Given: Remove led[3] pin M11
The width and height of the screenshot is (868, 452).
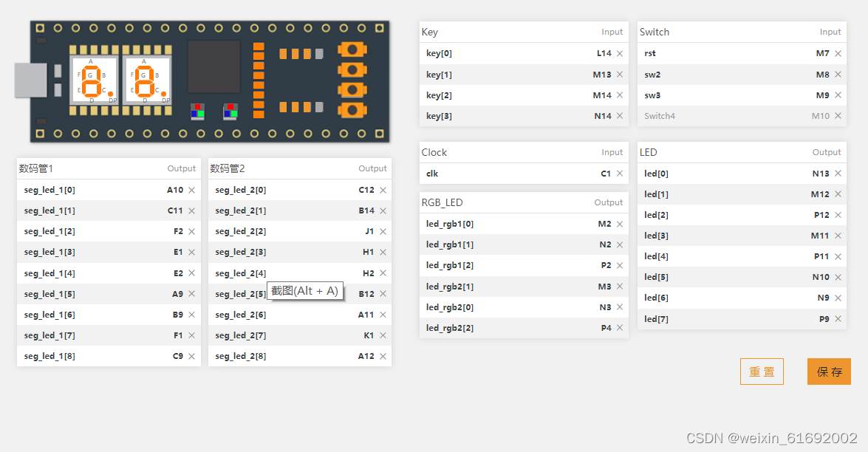Looking at the screenshot, I should coord(838,236).
